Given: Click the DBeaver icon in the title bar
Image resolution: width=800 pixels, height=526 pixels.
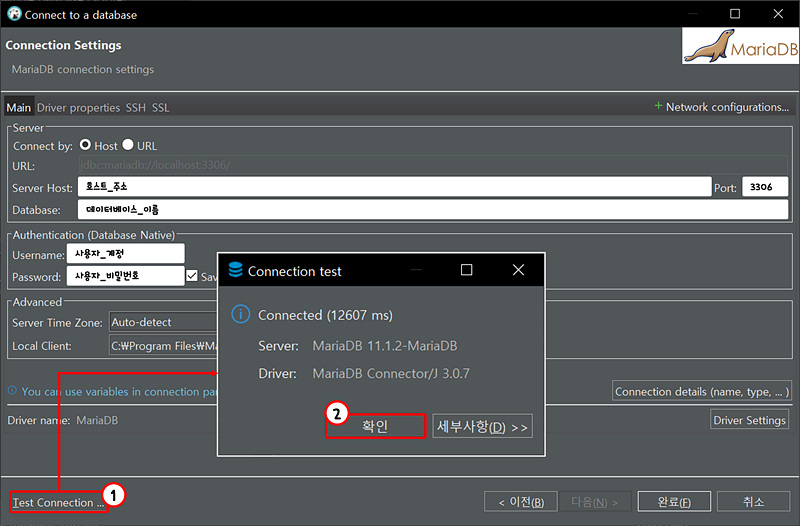Looking at the screenshot, I should (14, 14).
